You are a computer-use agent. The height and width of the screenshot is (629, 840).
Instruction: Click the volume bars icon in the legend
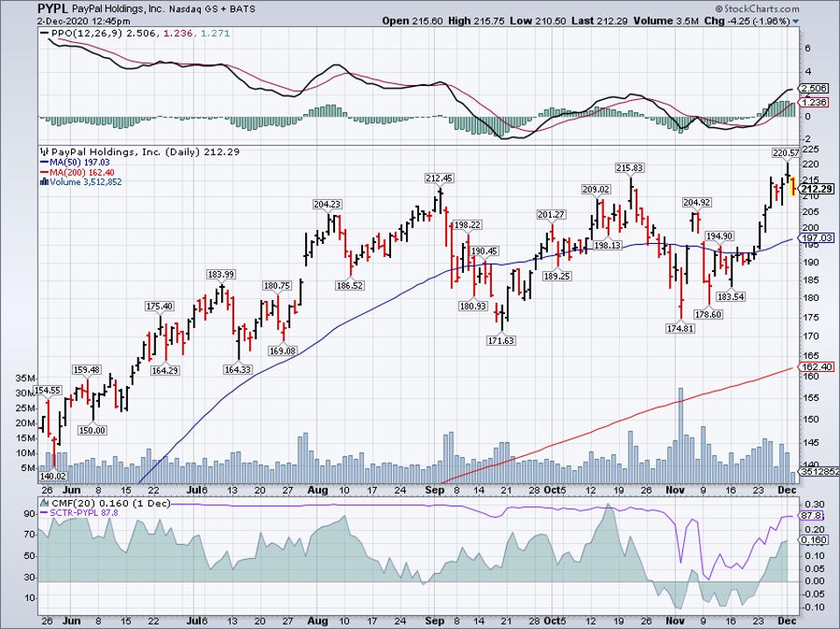pos(45,182)
